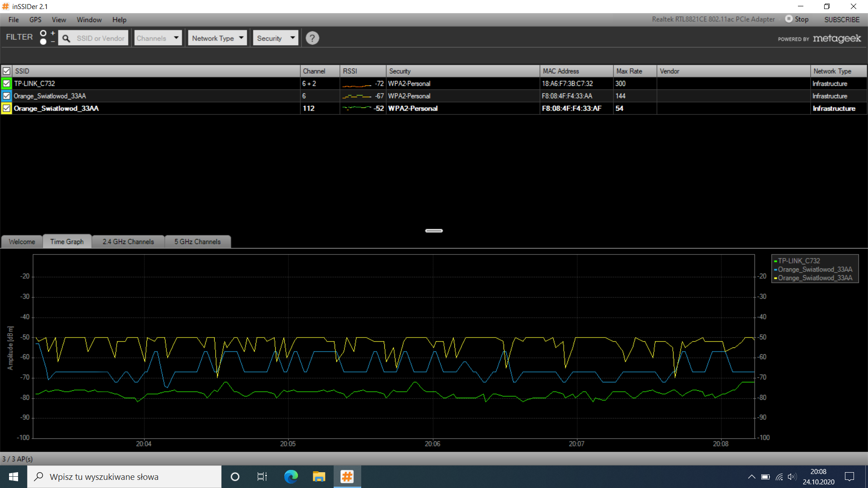This screenshot has width=868, height=488.
Task: Uncheck the Orange_Swiatlowod_33AA channel 112 checkbox
Action: [x=7, y=108]
